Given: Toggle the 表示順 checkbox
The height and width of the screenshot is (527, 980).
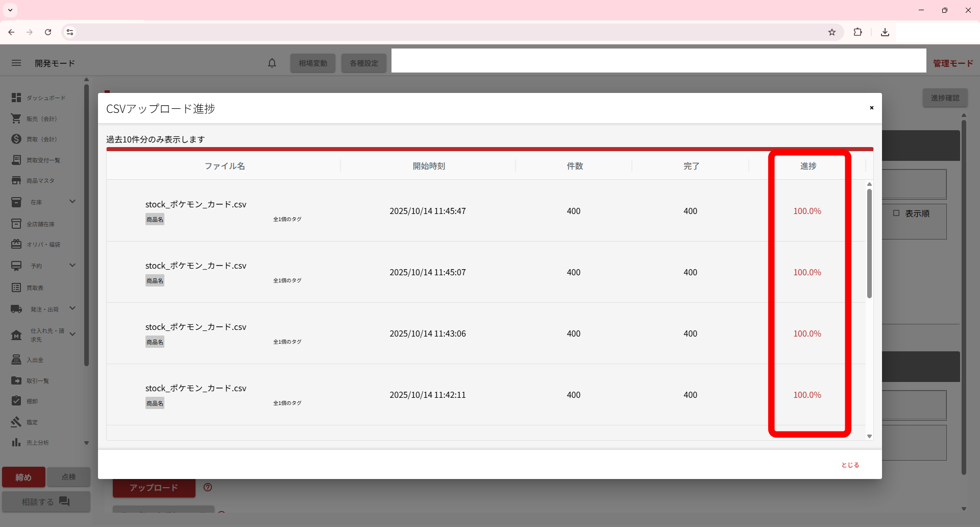Looking at the screenshot, I should 896,213.
